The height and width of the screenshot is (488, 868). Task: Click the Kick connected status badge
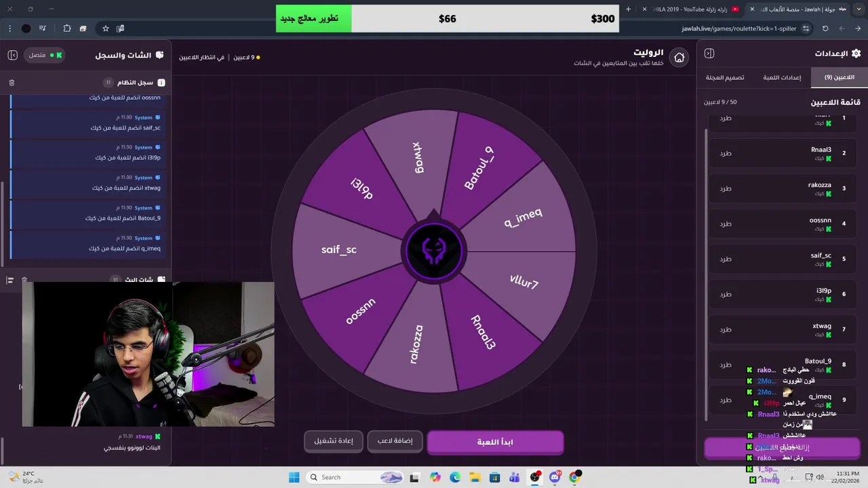point(45,55)
